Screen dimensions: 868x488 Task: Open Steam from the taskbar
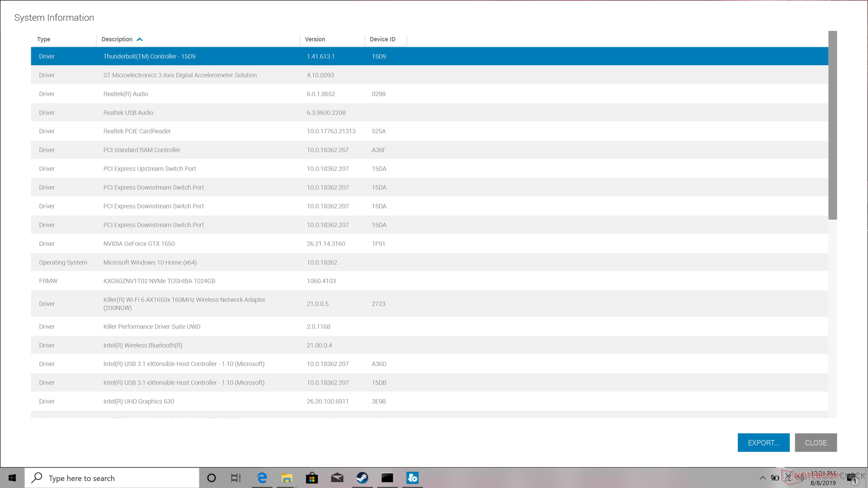coord(362,478)
